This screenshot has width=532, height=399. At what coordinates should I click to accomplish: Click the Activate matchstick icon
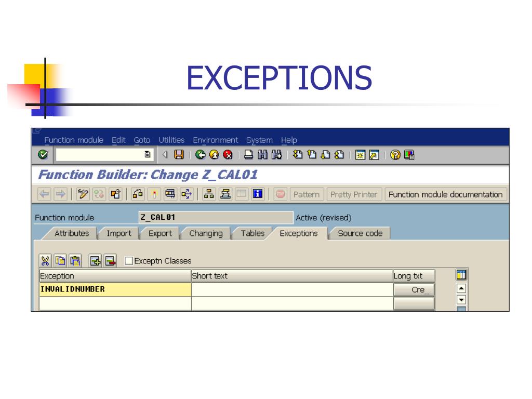coord(154,194)
